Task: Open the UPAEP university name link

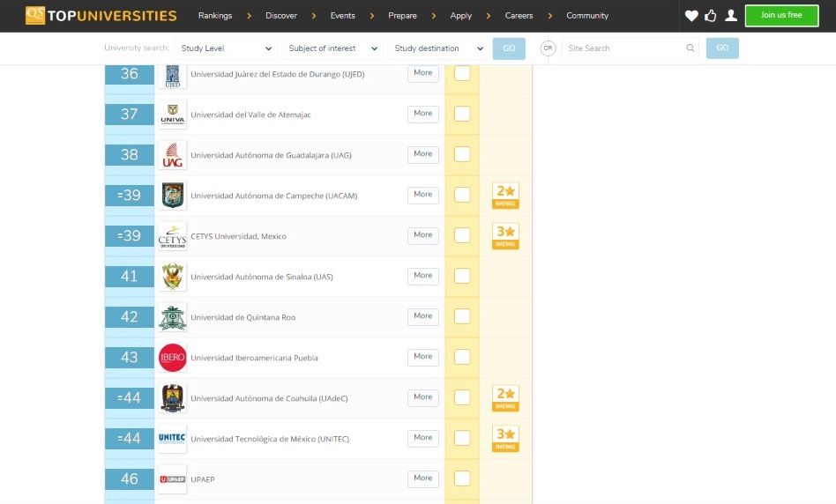Action: pyautogui.click(x=203, y=479)
